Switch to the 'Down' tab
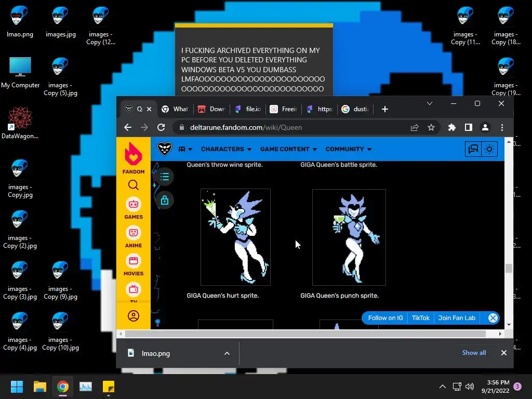Viewport: 532px width, 399px height. coord(211,109)
